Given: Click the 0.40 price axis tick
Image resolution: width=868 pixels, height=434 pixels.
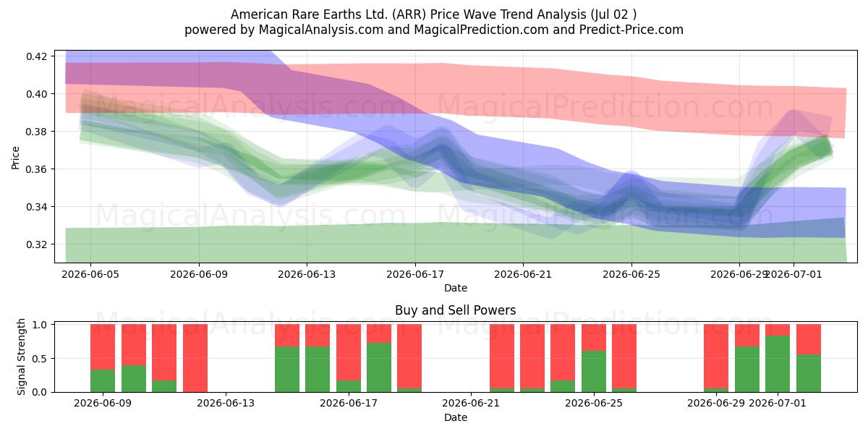Looking at the screenshot, I should point(37,94).
